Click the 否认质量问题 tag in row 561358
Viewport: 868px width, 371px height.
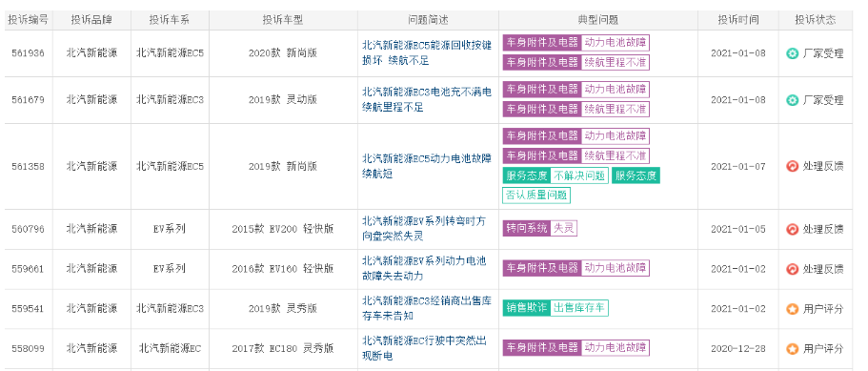[x=536, y=196]
